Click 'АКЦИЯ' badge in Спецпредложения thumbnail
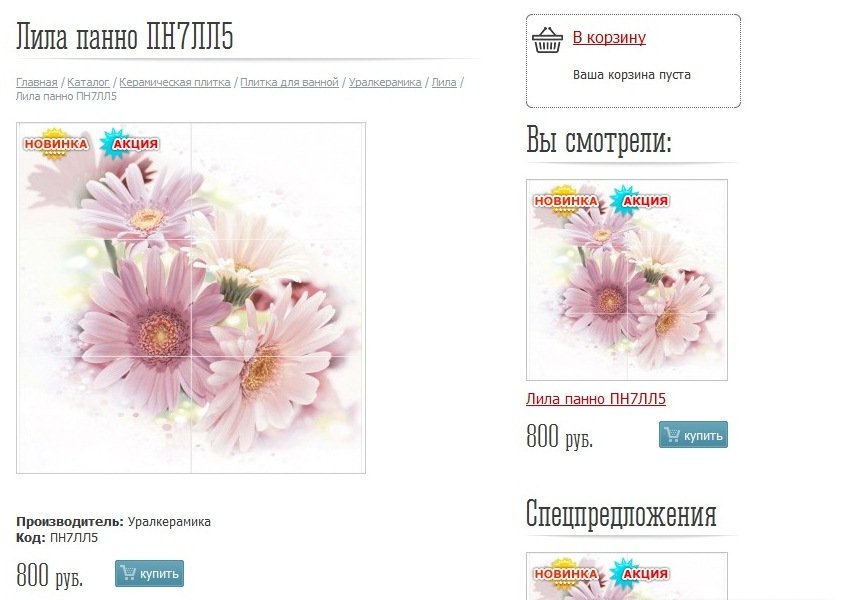The width and height of the screenshot is (850, 600). coord(640,573)
